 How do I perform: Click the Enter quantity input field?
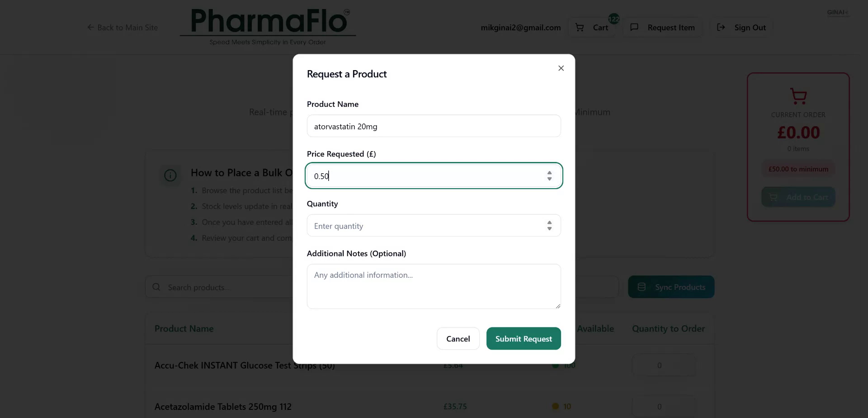tap(425, 226)
